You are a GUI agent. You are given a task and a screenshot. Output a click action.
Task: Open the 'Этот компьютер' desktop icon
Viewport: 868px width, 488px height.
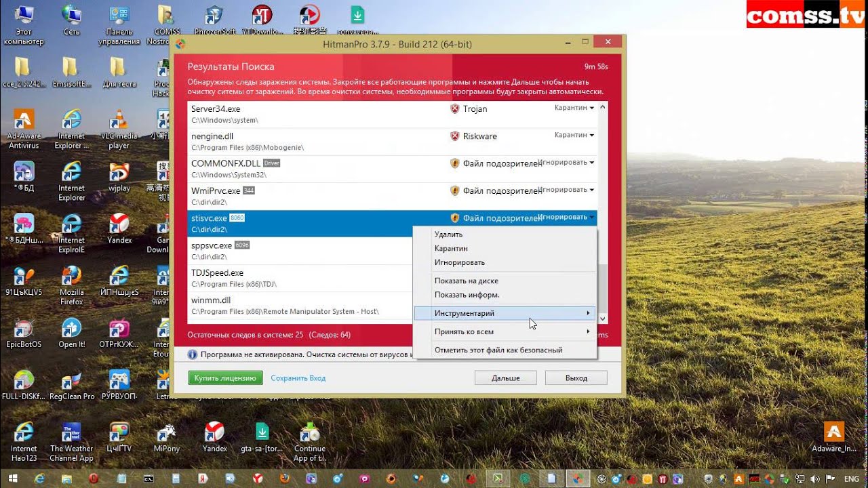[24, 26]
